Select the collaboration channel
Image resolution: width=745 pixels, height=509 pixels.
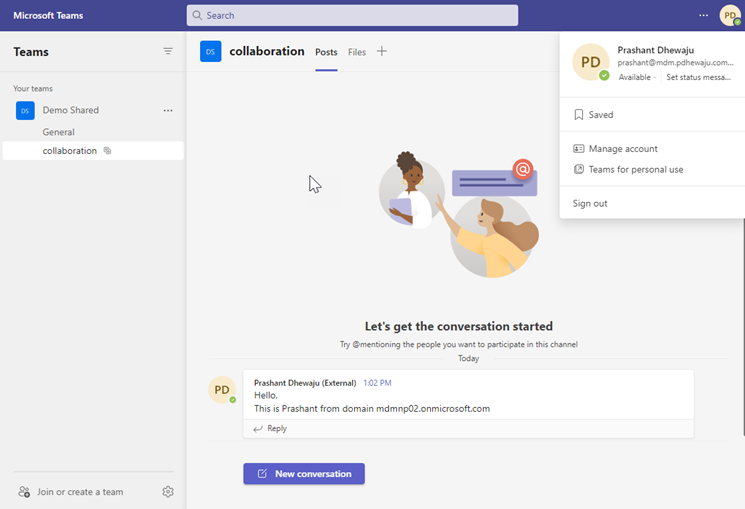(x=93, y=151)
